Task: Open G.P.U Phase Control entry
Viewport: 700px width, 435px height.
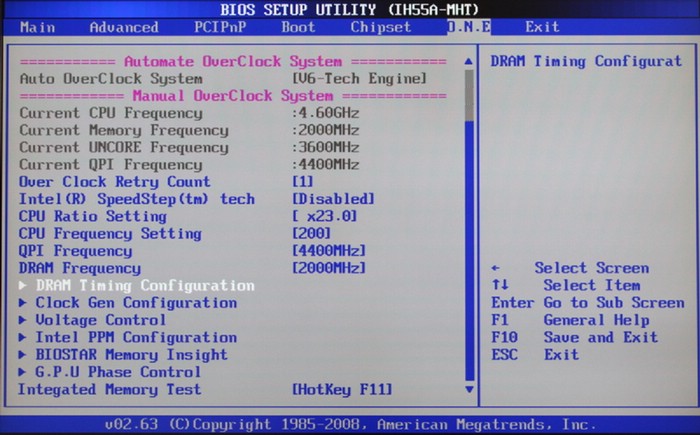Action: coord(118,372)
